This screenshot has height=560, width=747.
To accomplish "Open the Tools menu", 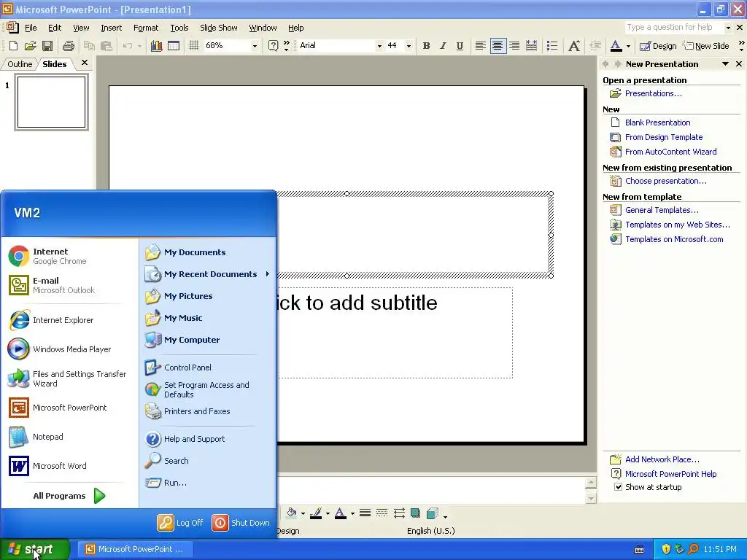I will click(x=179, y=28).
